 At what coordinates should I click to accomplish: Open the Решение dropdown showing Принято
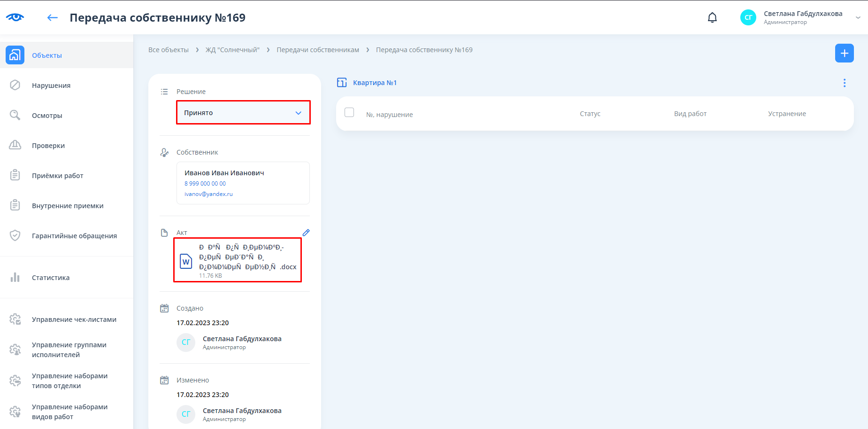243,113
